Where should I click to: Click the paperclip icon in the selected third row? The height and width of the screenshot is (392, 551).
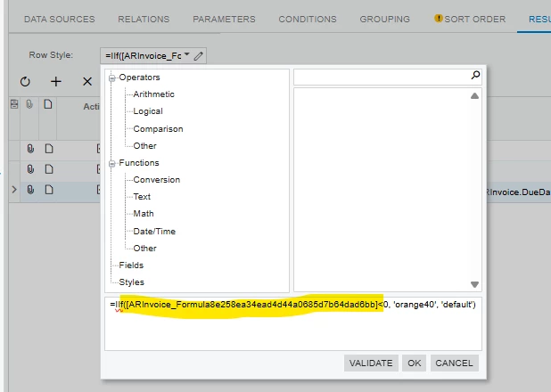click(x=30, y=190)
